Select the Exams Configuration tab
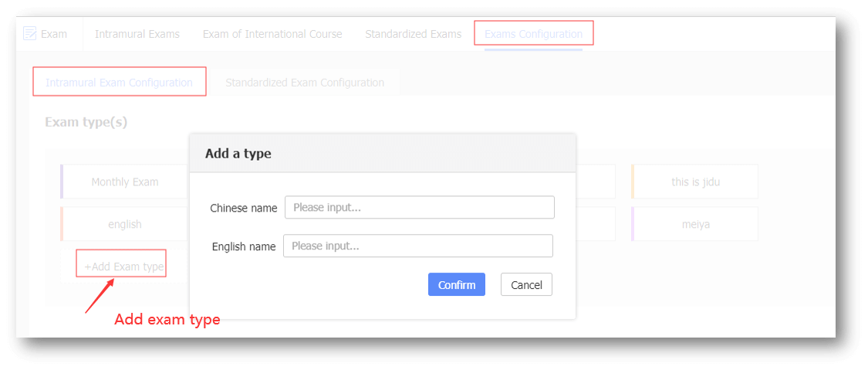The width and height of the screenshot is (868, 370). [534, 34]
